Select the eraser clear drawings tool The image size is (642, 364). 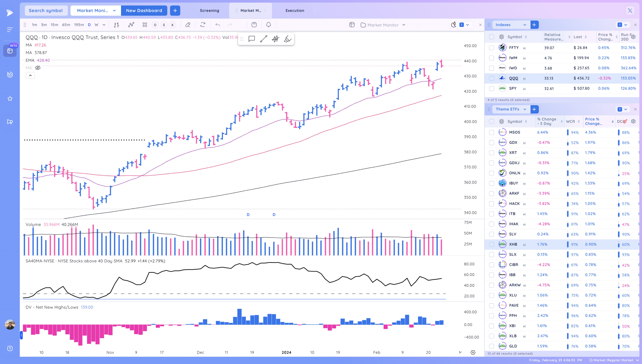[x=287, y=39]
